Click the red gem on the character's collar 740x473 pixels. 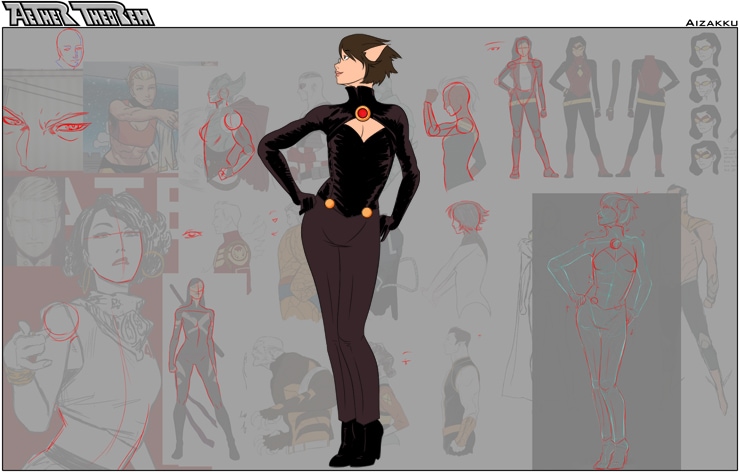tap(362, 112)
